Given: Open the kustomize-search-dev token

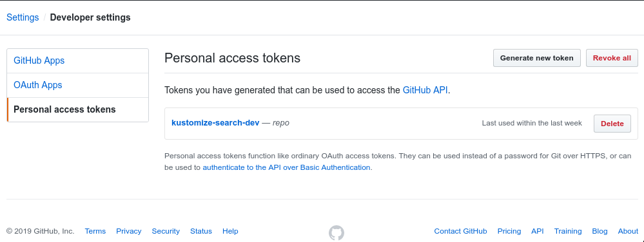Looking at the screenshot, I should (215, 123).
